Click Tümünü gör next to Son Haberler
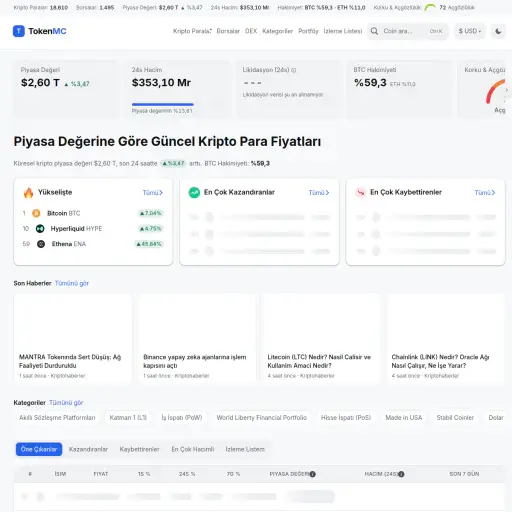 (72, 283)
